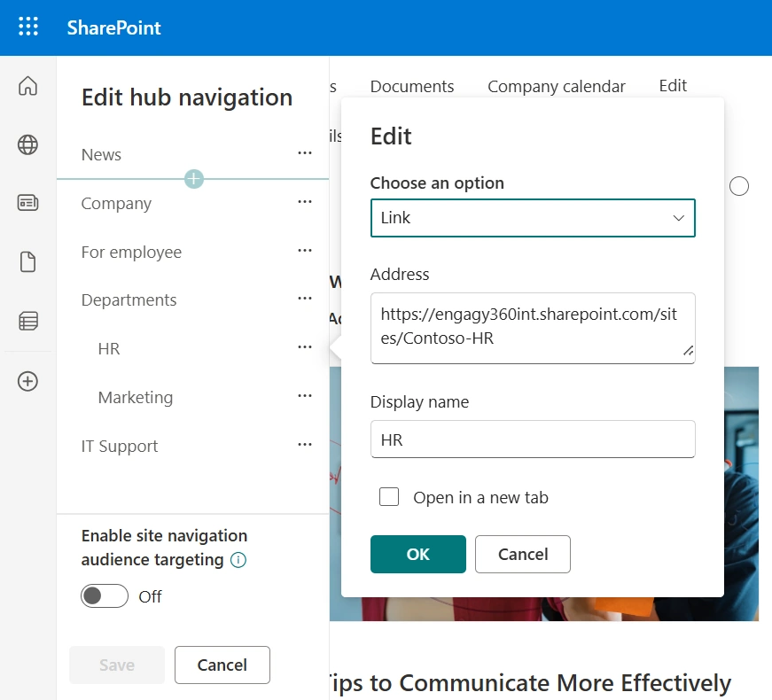Toggle site navigation audience targeting on
The image size is (772, 700).
tap(104, 596)
